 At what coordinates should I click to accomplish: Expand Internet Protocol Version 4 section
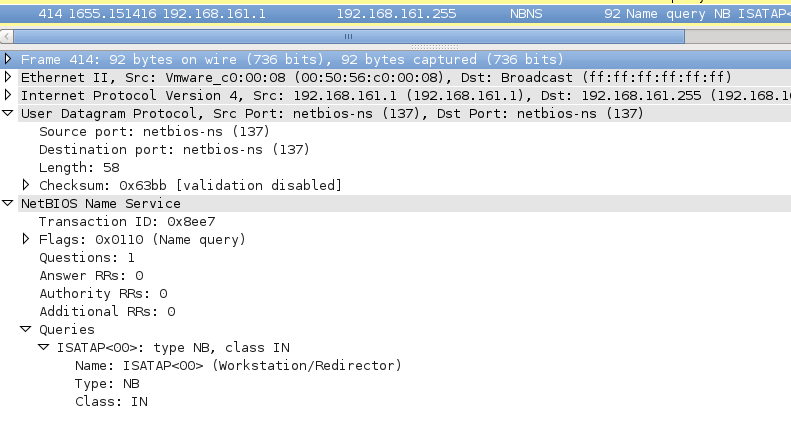pyautogui.click(x=9, y=96)
